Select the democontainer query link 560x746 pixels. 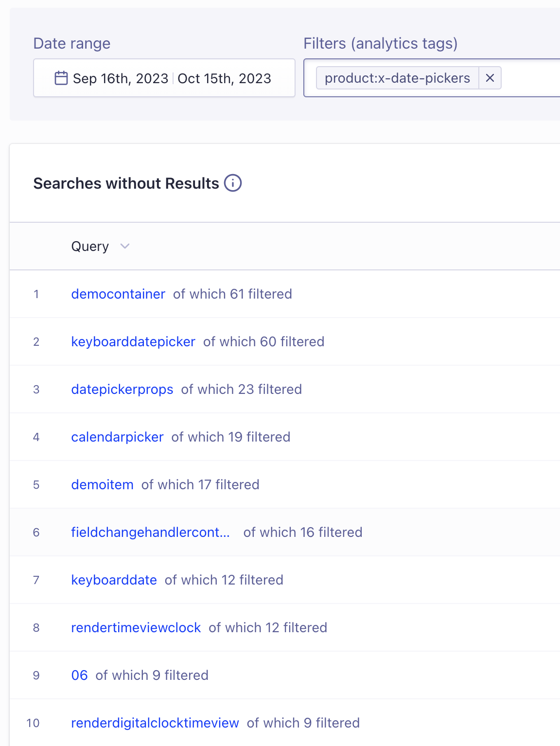[118, 294]
